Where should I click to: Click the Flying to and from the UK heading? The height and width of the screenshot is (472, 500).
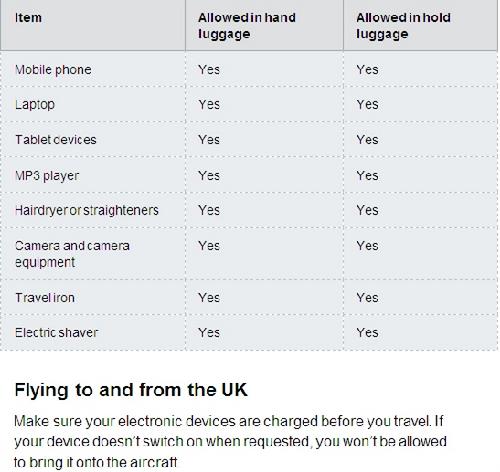pyautogui.click(x=131, y=390)
